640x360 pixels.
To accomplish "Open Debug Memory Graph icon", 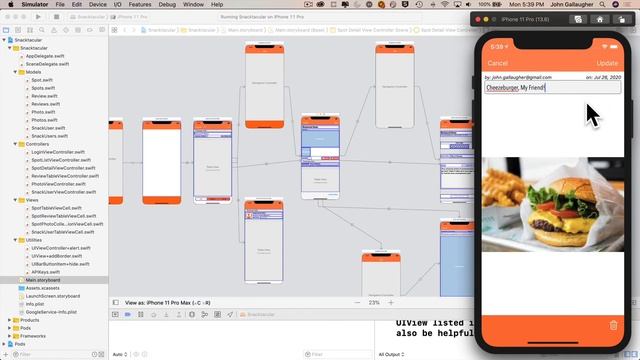I will pyautogui.click(x=204, y=314).
